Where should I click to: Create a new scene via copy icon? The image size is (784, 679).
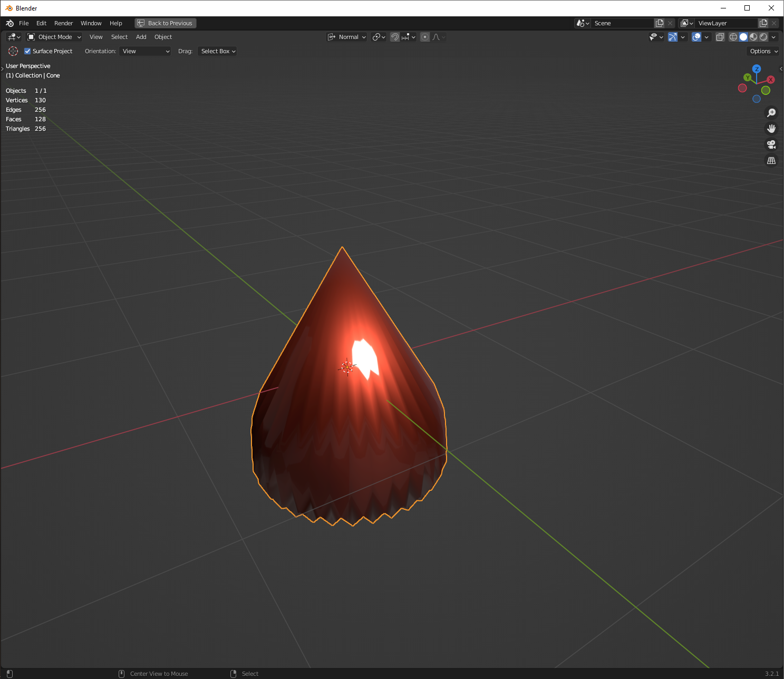660,23
